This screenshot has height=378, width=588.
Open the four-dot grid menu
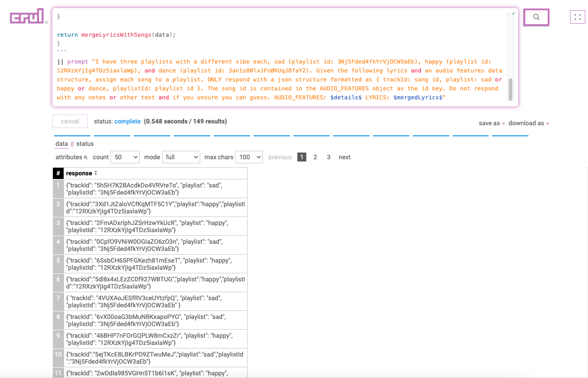tap(578, 17)
